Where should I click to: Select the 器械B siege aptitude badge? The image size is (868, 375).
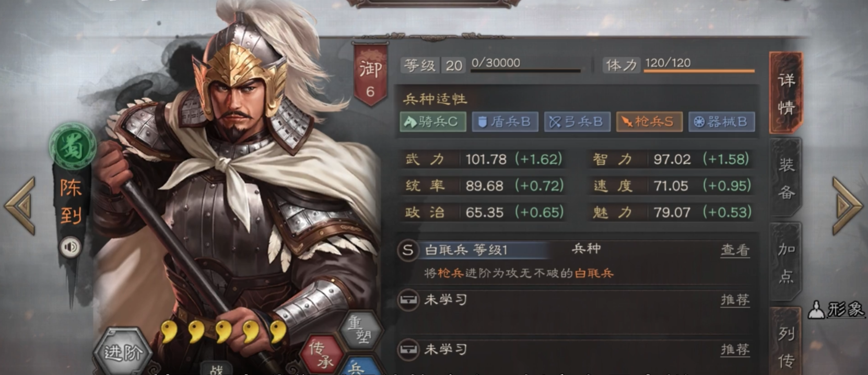[721, 122]
